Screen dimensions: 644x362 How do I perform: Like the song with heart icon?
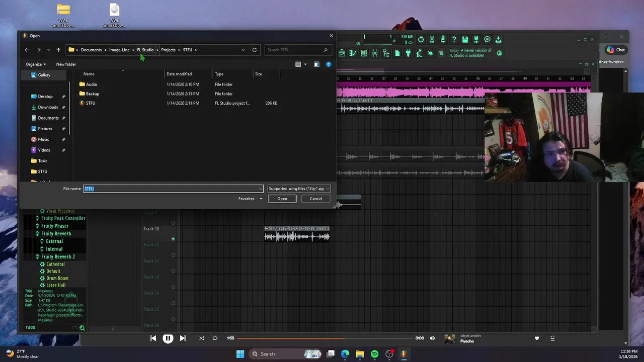click(x=537, y=338)
